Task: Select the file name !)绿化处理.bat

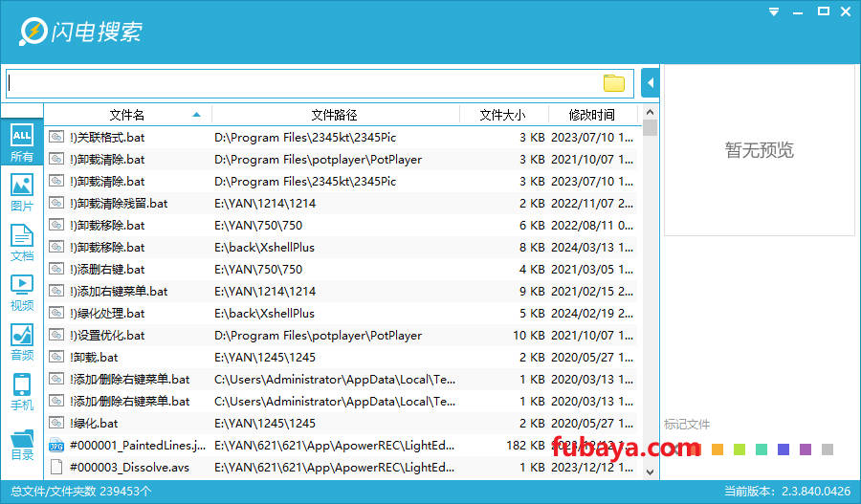Action: pos(107,313)
